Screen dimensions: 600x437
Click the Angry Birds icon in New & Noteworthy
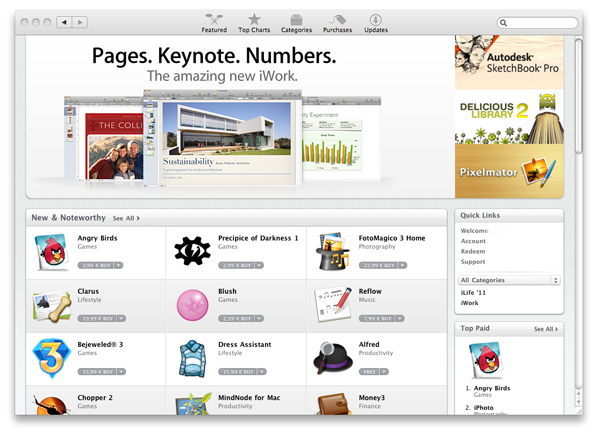52,252
